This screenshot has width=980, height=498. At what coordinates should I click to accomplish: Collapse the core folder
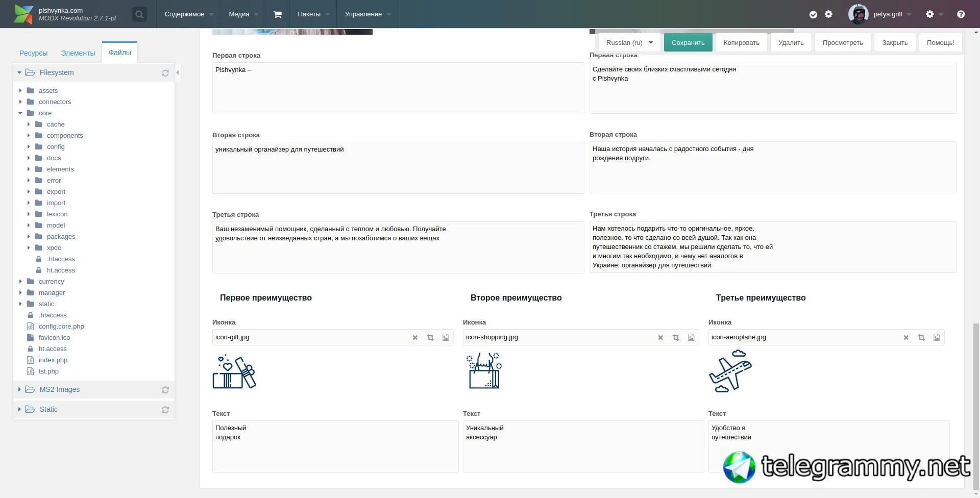point(20,113)
